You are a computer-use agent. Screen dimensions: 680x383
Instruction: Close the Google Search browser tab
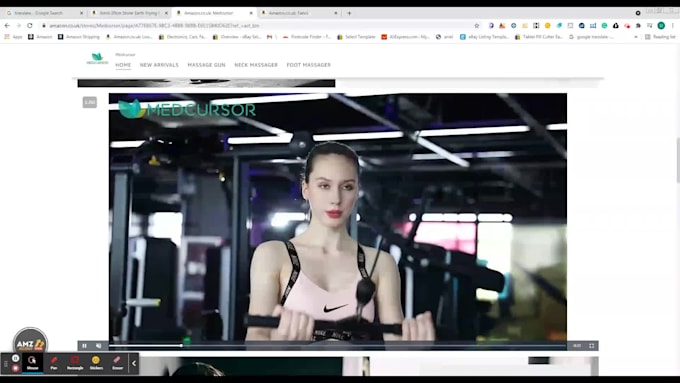tap(81, 13)
